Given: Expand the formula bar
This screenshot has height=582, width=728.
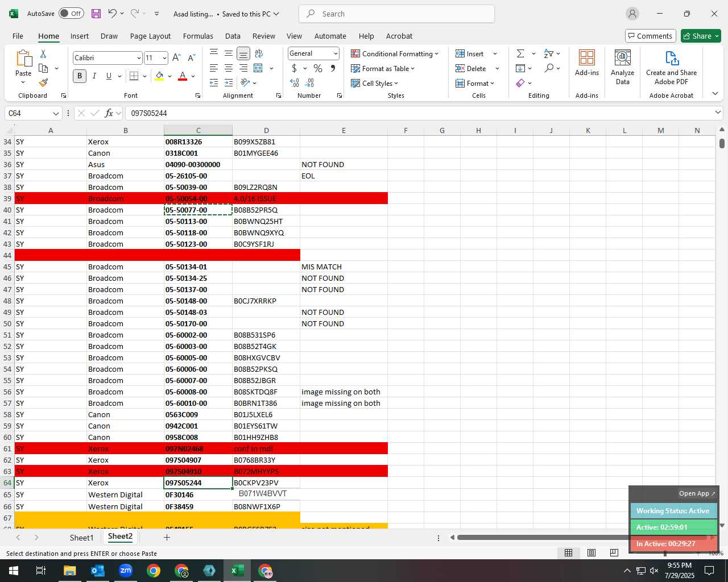Looking at the screenshot, I should [x=718, y=113].
